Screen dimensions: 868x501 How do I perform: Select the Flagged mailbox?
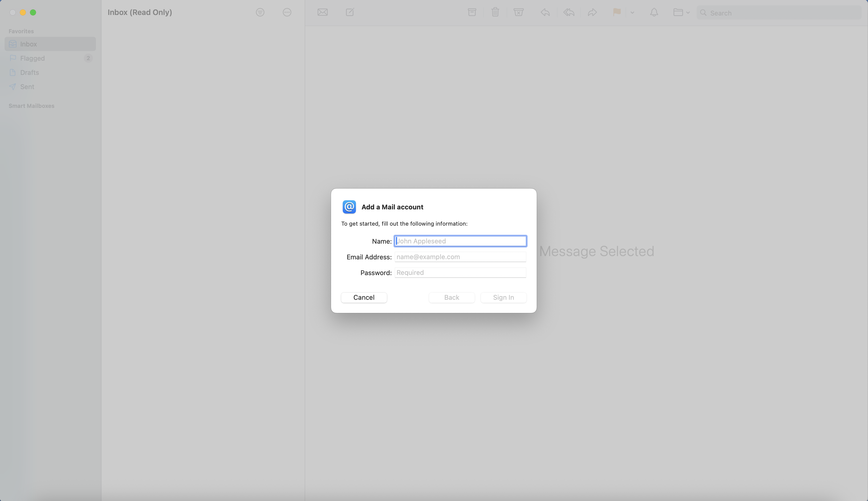(50, 58)
